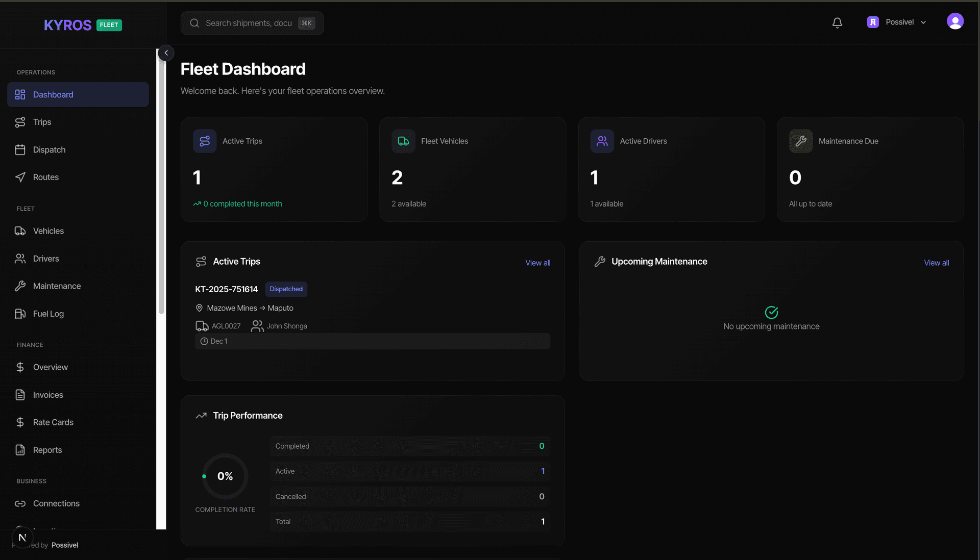Image resolution: width=980 pixels, height=560 pixels.
Task: Open the user avatar menu
Action: tap(955, 21)
